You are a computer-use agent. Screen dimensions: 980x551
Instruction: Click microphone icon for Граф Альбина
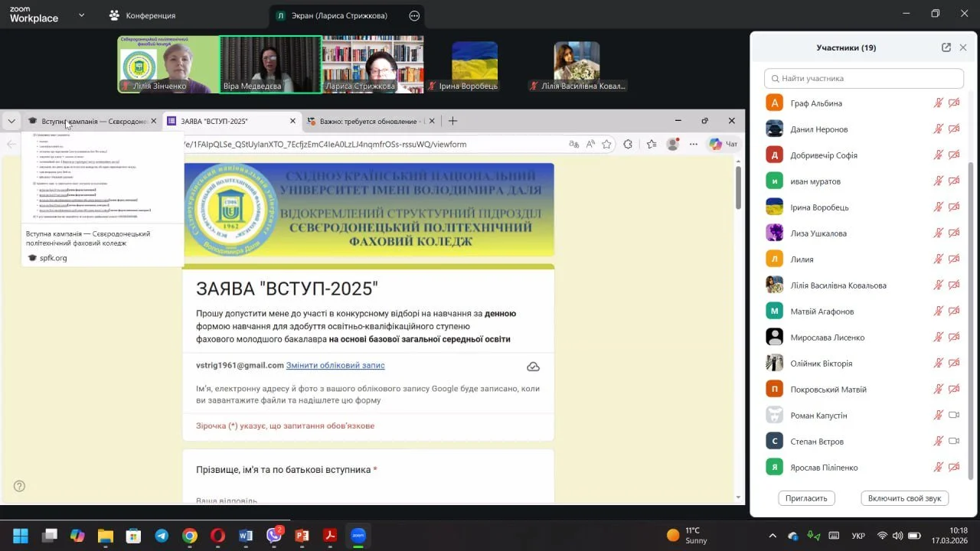[938, 103]
